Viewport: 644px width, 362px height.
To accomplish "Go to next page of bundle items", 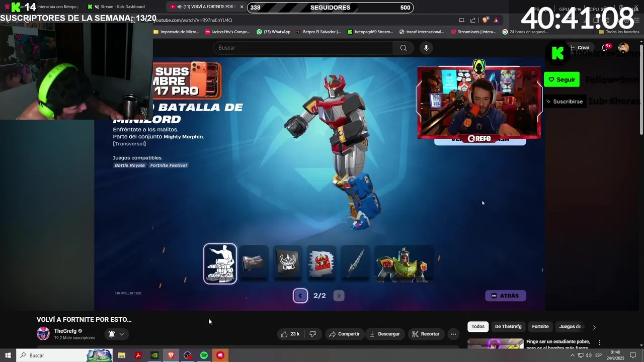I will click(339, 296).
